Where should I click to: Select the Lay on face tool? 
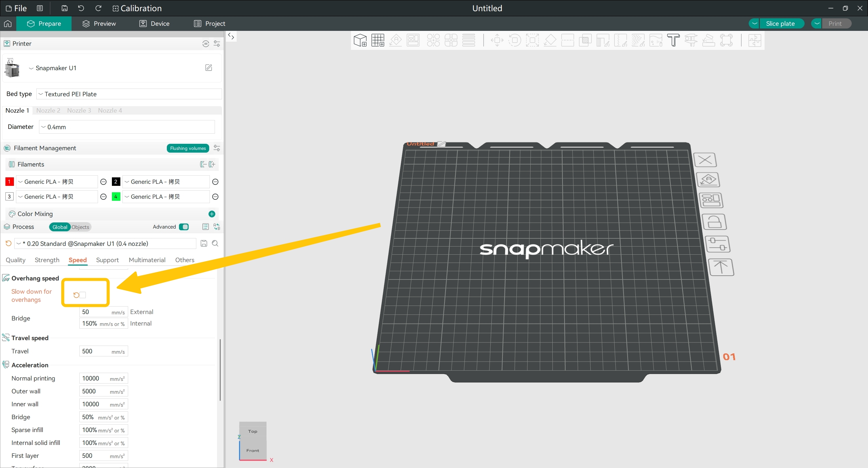click(550, 40)
